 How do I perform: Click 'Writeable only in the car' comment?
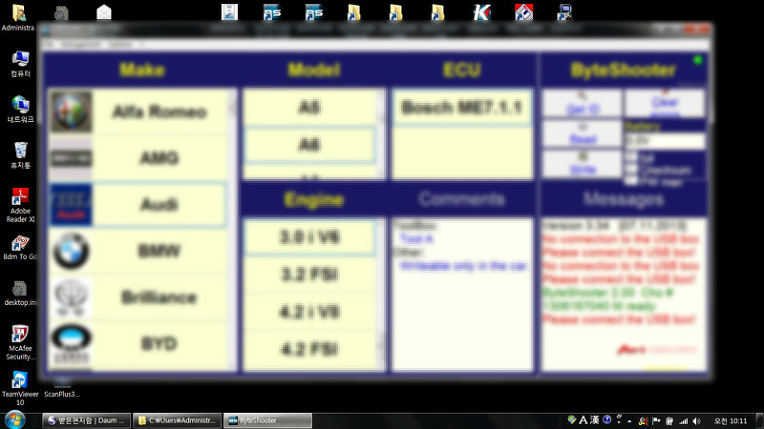click(x=463, y=266)
